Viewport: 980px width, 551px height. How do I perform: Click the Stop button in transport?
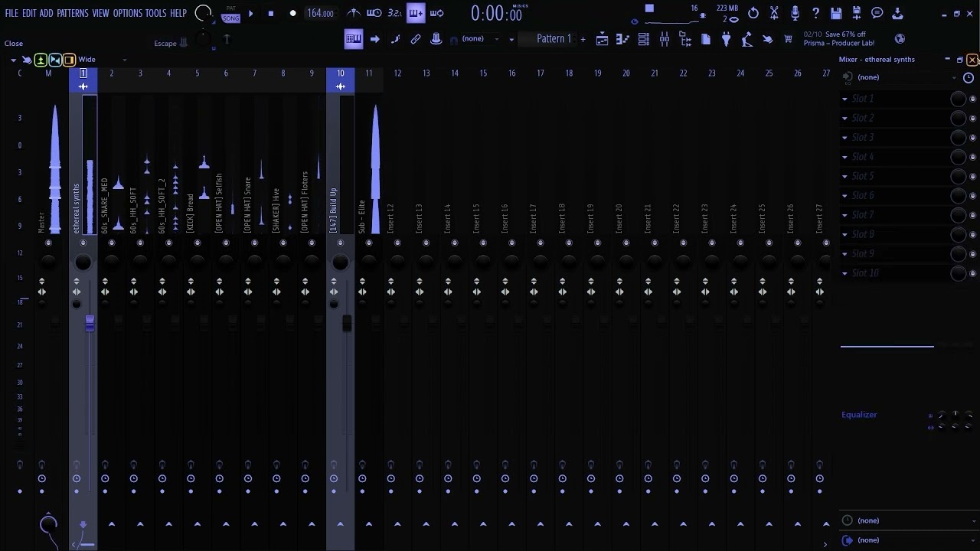point(270,14)
